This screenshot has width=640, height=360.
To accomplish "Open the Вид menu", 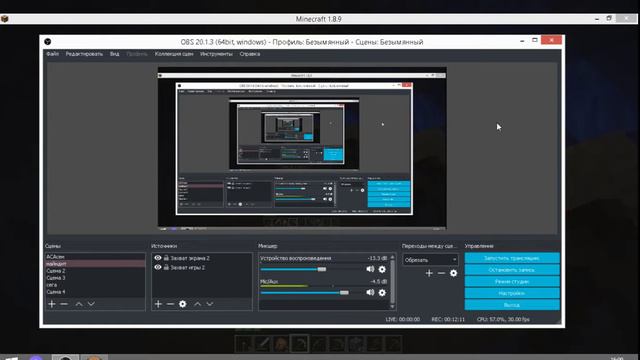I will (x=114, y=54).
